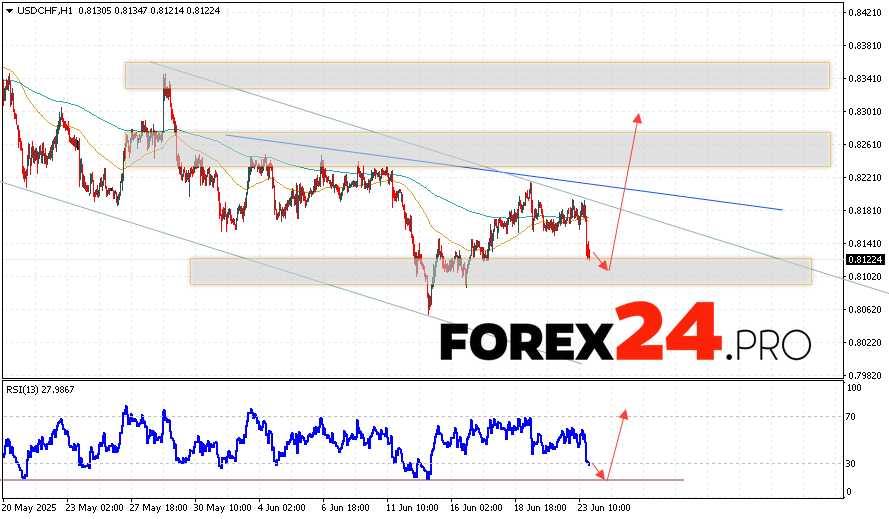Click the tip of the large red upward arrow
Viewport: 889px width, 519px height.
point(637,115)
